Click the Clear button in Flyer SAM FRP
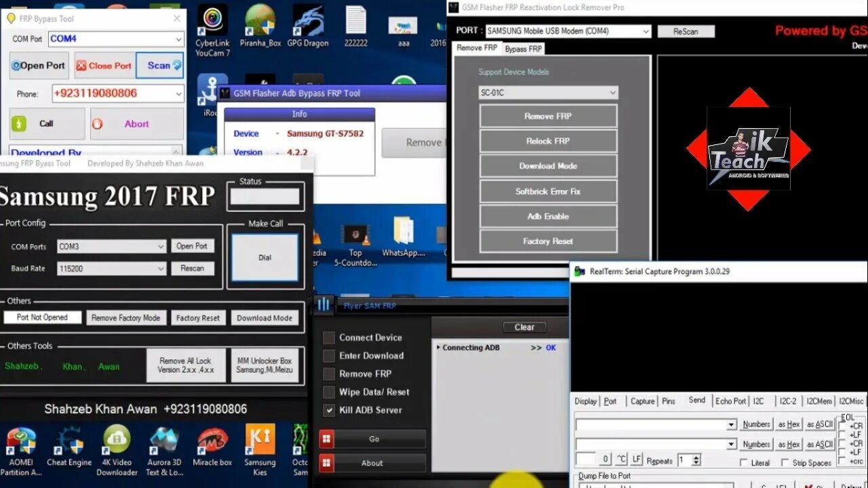 coord(524,327)
